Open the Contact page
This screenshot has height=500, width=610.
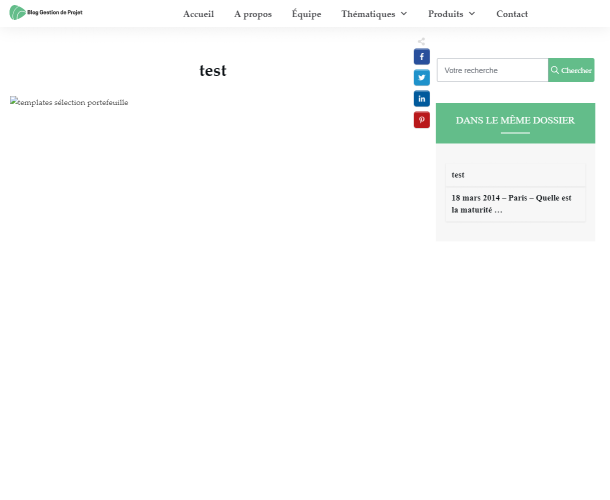click(512, 14)
